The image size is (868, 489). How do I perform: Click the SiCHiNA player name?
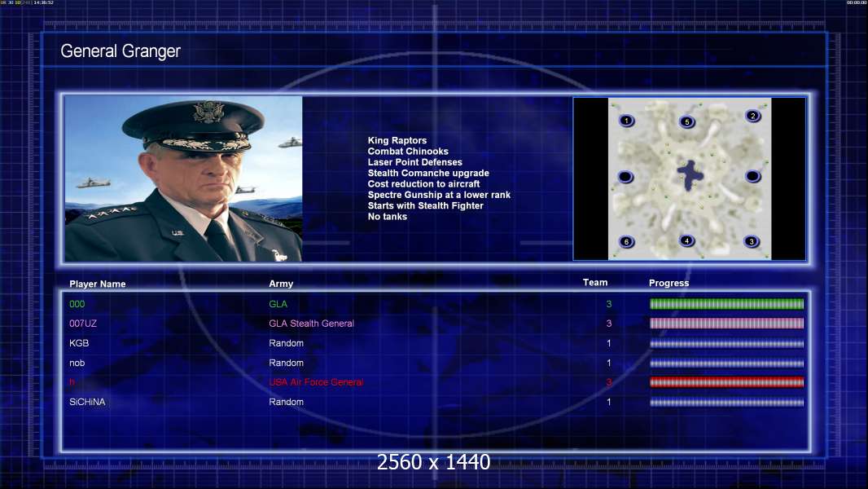pos(87,402)
